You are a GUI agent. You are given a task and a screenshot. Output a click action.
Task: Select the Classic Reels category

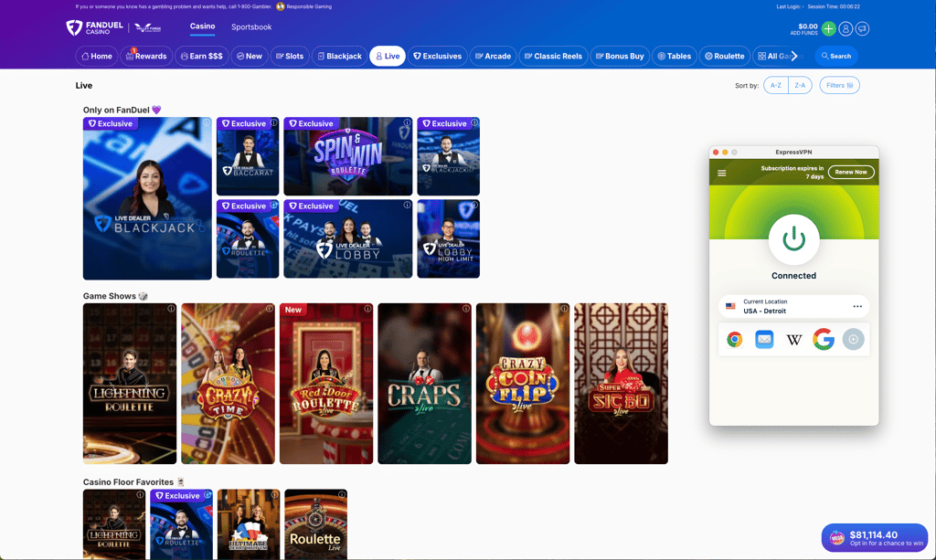point(553,56)
